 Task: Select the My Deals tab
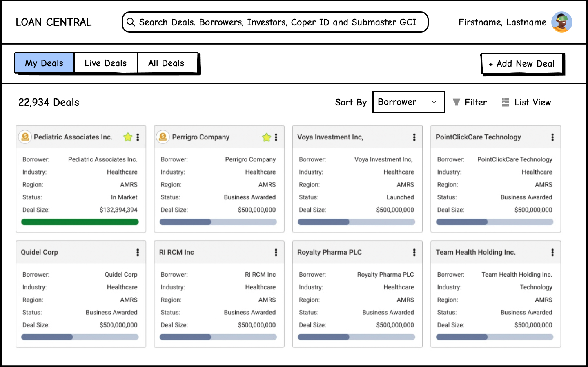point(44,63)
